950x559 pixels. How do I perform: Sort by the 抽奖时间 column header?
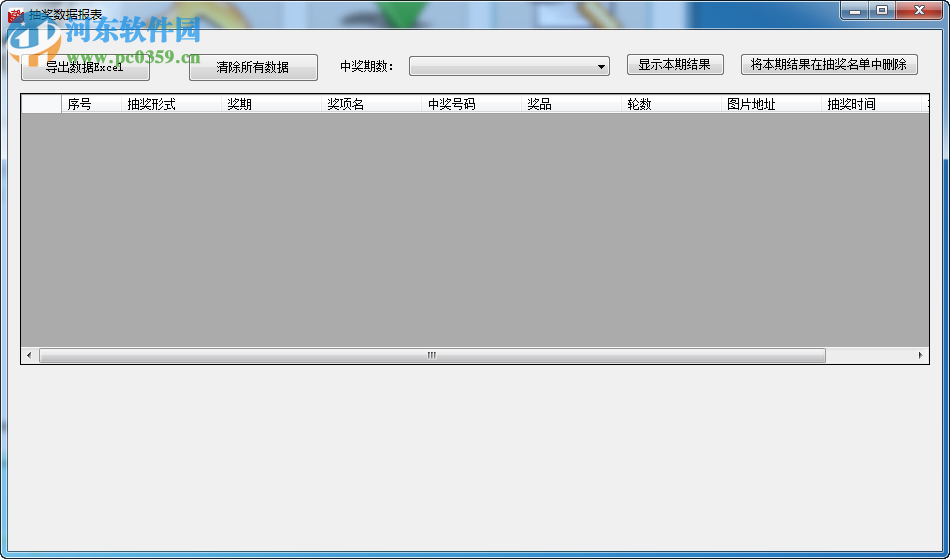(x=871, y=104)
